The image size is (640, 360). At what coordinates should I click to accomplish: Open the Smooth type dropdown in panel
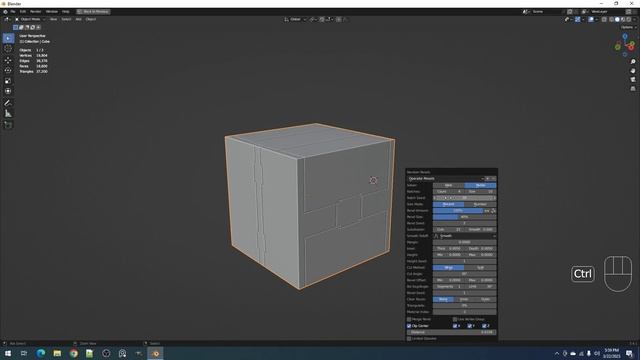coord(464,236)
